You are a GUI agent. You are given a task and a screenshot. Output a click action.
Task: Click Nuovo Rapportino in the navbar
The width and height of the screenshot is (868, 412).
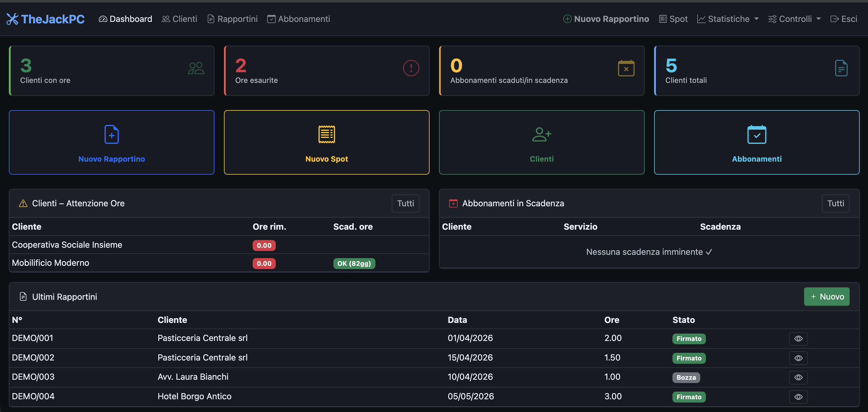click(606, 19)
